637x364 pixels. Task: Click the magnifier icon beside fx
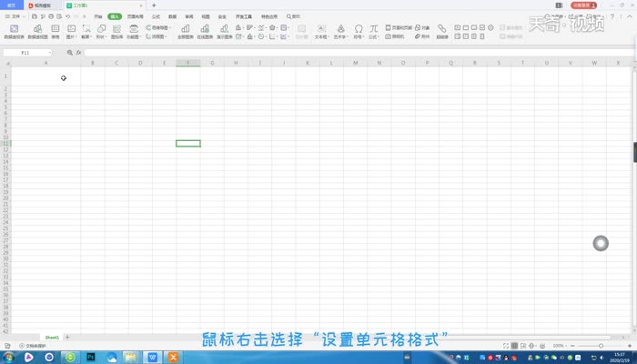[70, 53]
